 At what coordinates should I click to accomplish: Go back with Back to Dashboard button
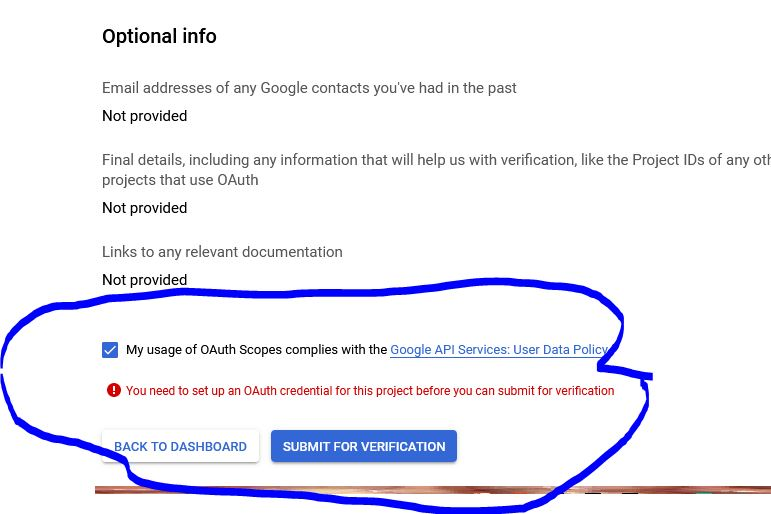point(180,446)
